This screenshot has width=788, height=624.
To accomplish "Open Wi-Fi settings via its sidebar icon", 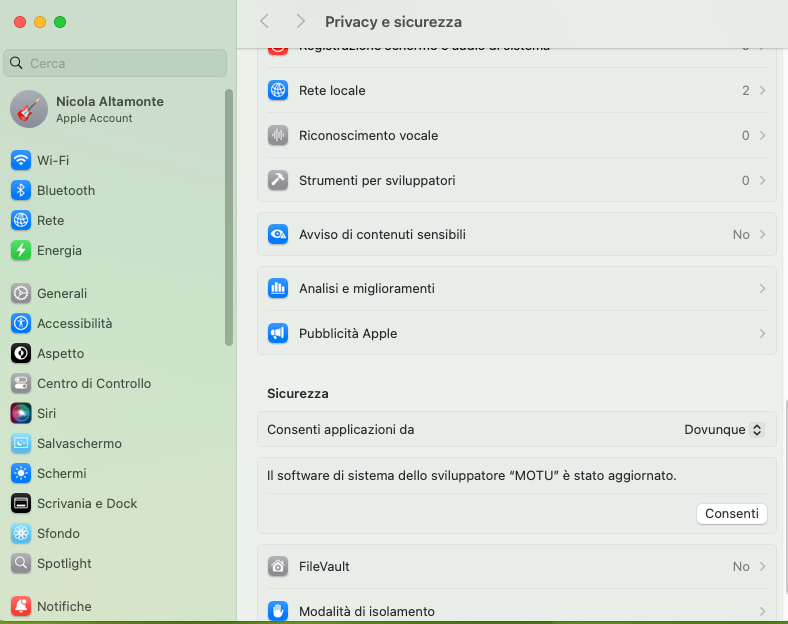I will coord(21,160).
